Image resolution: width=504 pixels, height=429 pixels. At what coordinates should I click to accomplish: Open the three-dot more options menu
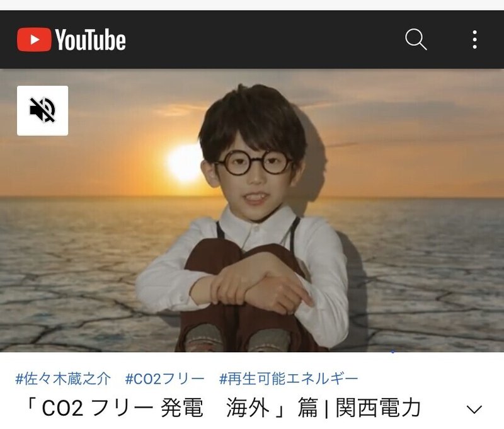(474, 40)
